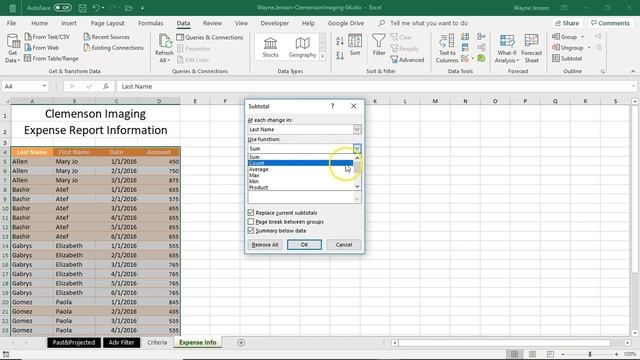Toggle AutoSave switch

coord(62,8)
